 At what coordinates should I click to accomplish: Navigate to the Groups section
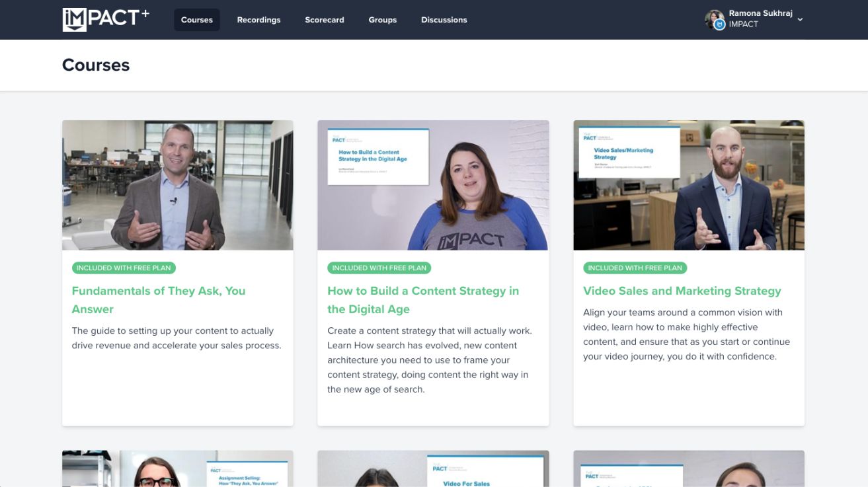pyautogui.click(x=382, y=19)
